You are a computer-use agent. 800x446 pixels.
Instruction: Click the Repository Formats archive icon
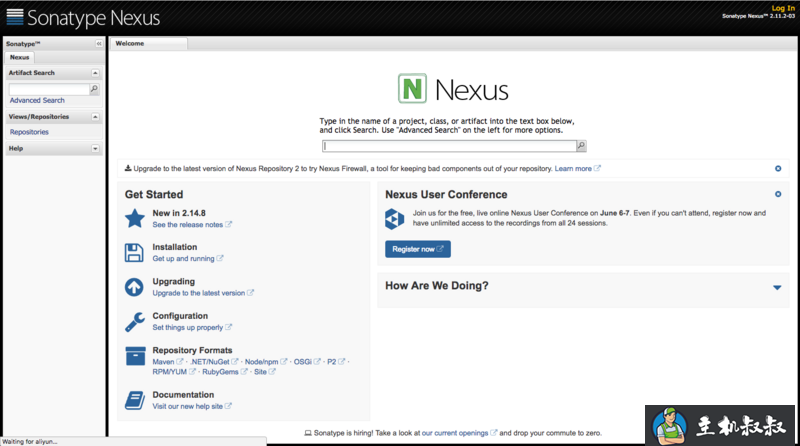tap(135, 356)
